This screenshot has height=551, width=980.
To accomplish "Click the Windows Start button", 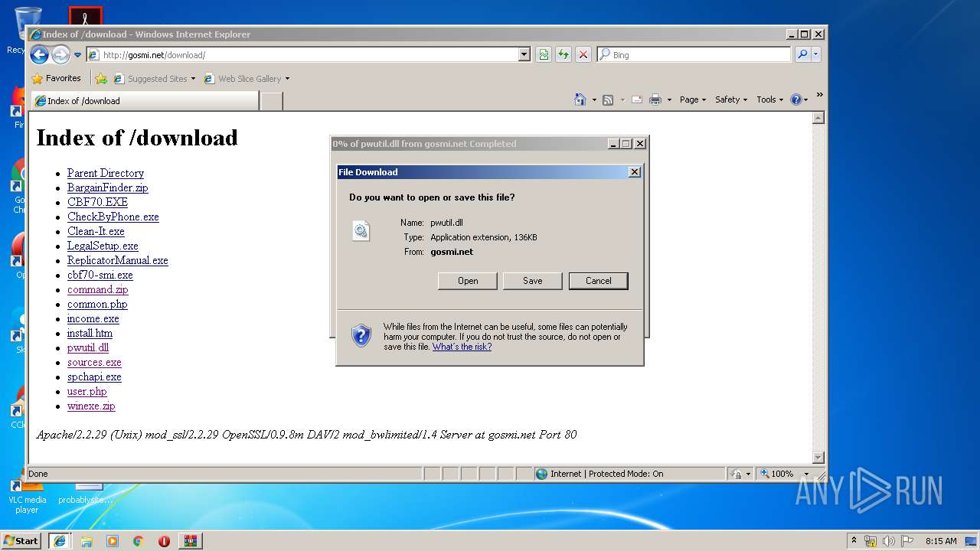I will pos(21,540).
